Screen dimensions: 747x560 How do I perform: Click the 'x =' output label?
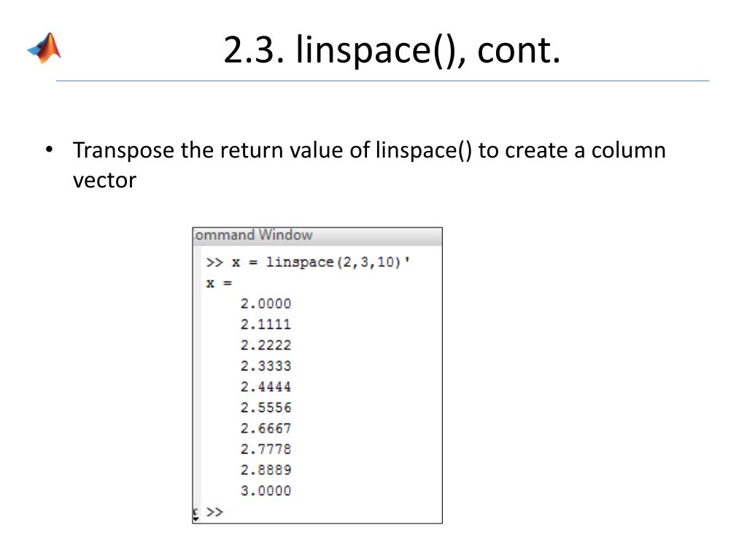[219, 284]
